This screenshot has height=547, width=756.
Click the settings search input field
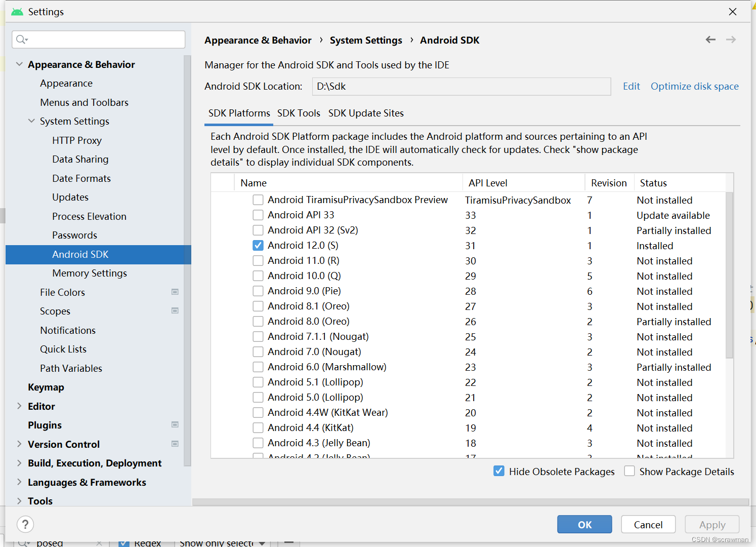99,40
